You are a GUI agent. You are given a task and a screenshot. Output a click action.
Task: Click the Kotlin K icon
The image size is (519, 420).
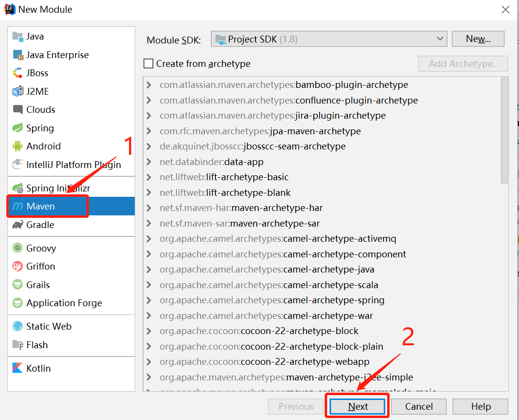(18, 368)
